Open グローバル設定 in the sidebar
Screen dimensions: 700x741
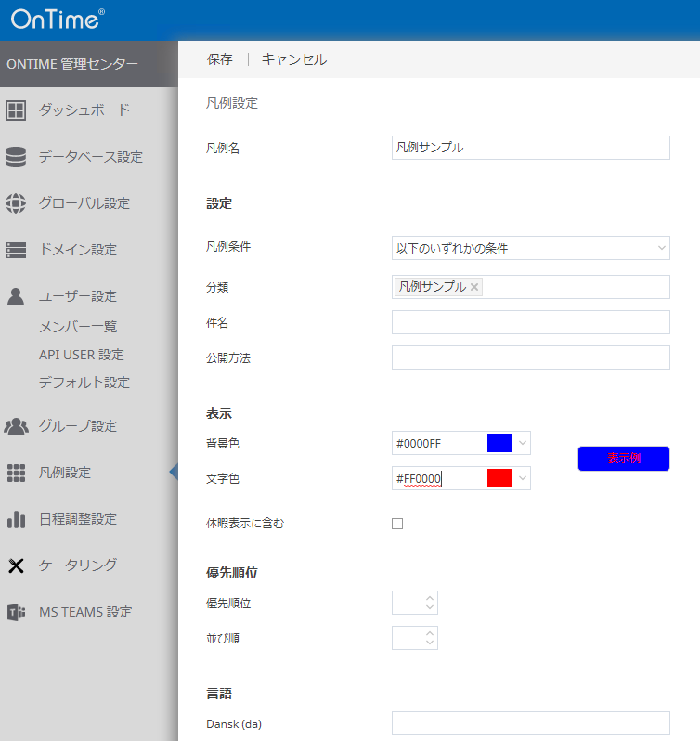coord(84,203)
